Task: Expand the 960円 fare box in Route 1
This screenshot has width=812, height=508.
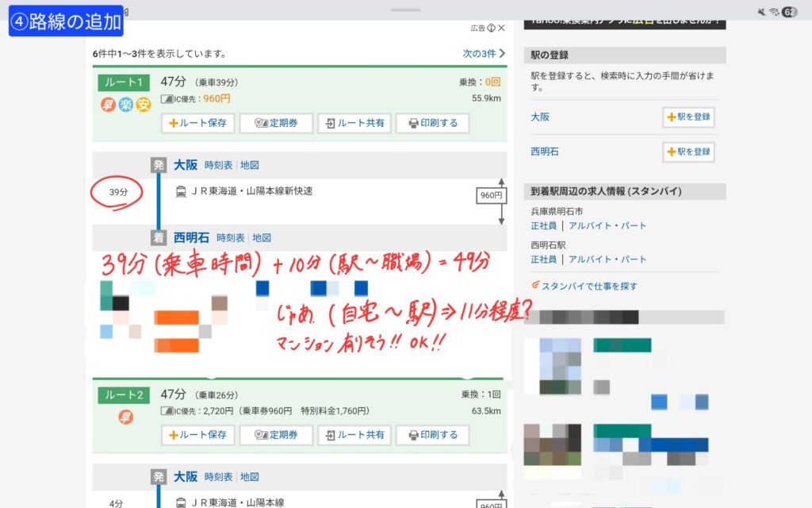Action: pyautogui.click(x=490, y=196)
